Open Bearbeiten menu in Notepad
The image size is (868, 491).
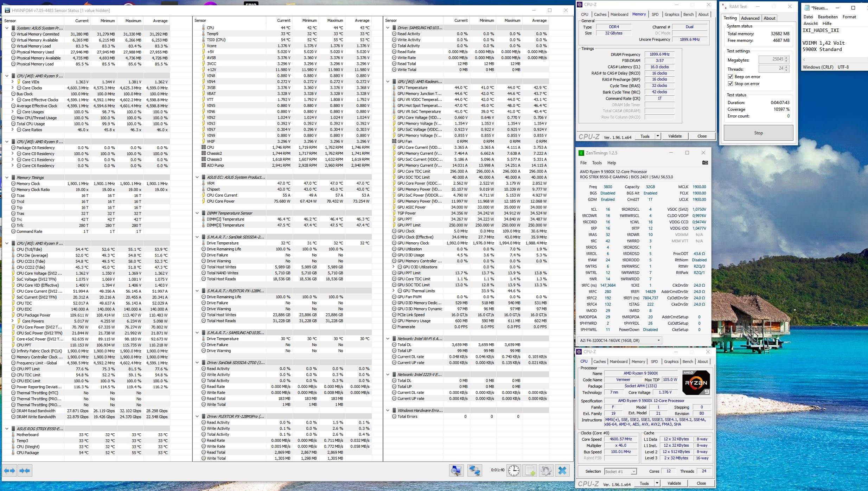[x=828, y=17]
